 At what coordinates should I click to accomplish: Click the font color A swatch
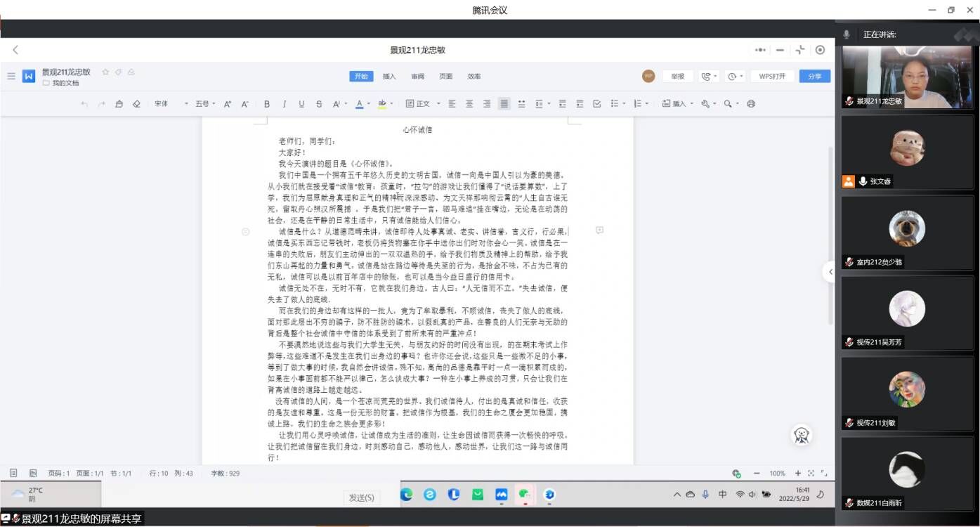pyautogui.click(x=359, y=104)
